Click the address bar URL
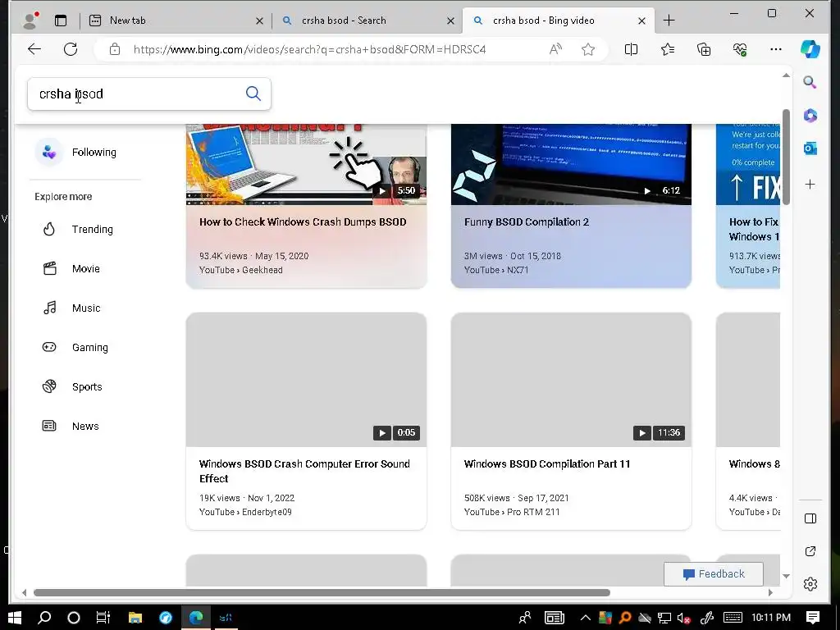The width and height of the screenshot is (840, 630). coord(309,49)
